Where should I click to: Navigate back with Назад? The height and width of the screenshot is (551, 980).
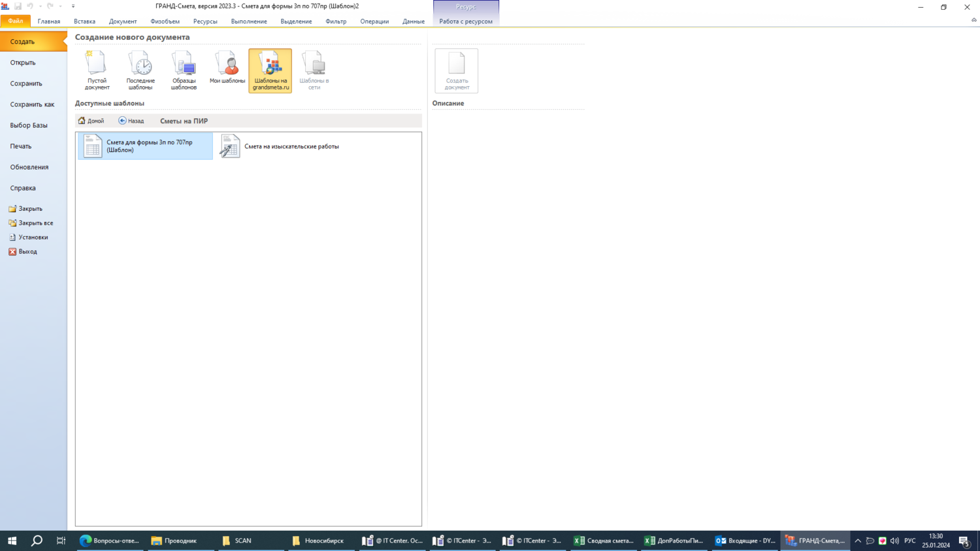pos(131,121)
